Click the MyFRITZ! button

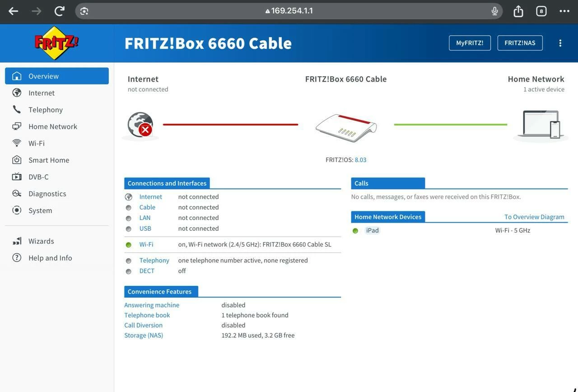470,43
